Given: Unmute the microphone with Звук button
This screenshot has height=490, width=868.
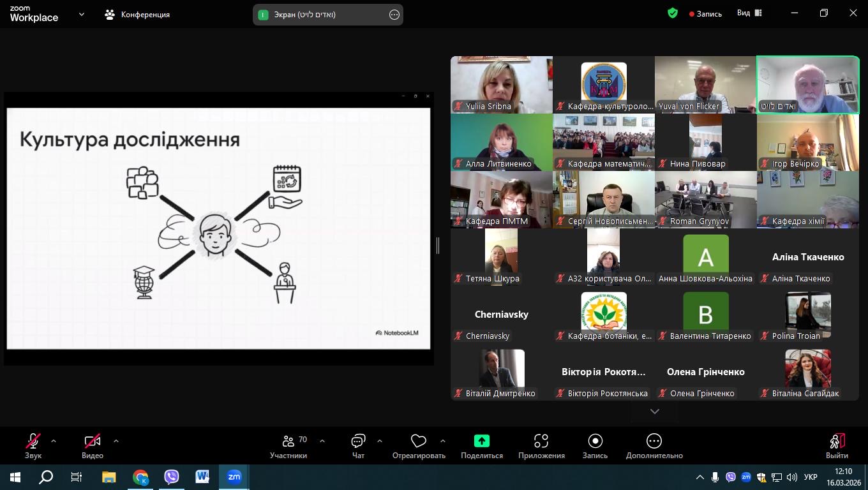Looking at the screenshot, I should coord(33,445).
